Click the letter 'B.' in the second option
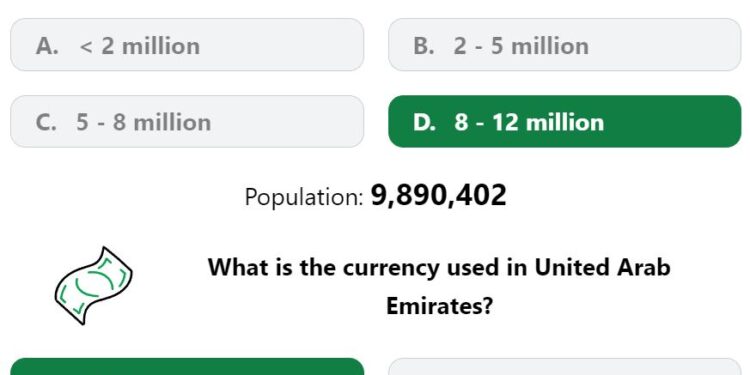The image size is (750, 375). [x=424, y=46]
